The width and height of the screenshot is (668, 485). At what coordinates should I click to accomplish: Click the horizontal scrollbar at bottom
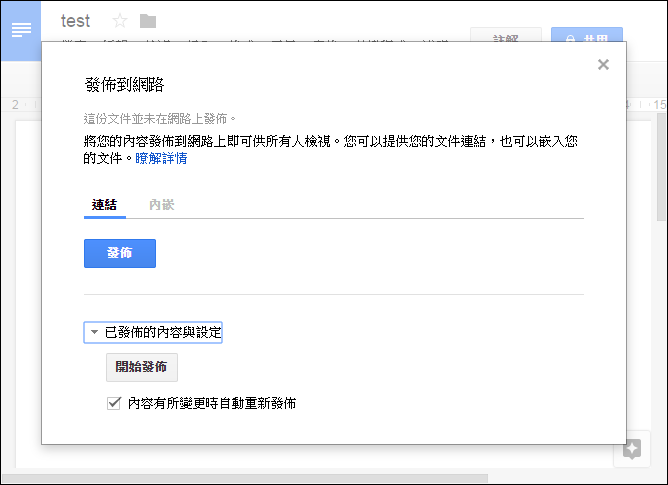click(x=245, y=479)
